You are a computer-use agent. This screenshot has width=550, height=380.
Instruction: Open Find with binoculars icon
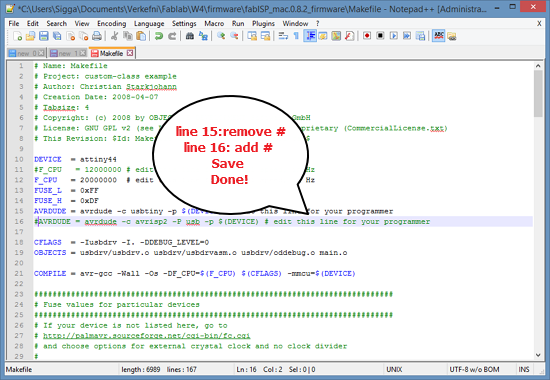coord(190,36)
